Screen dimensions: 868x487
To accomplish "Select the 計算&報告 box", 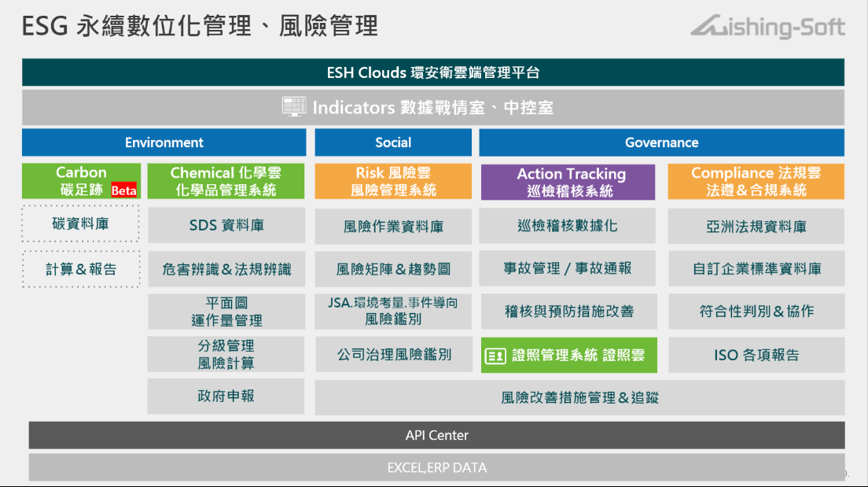I will pos(81,269).
